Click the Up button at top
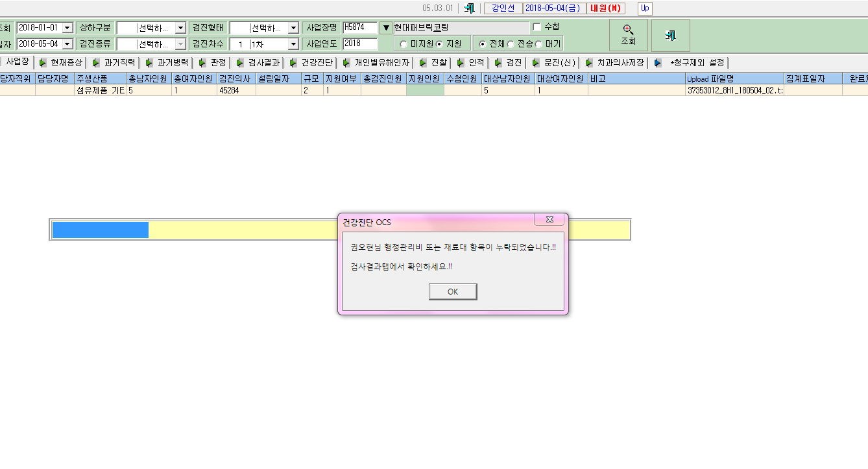 [645, 8]
